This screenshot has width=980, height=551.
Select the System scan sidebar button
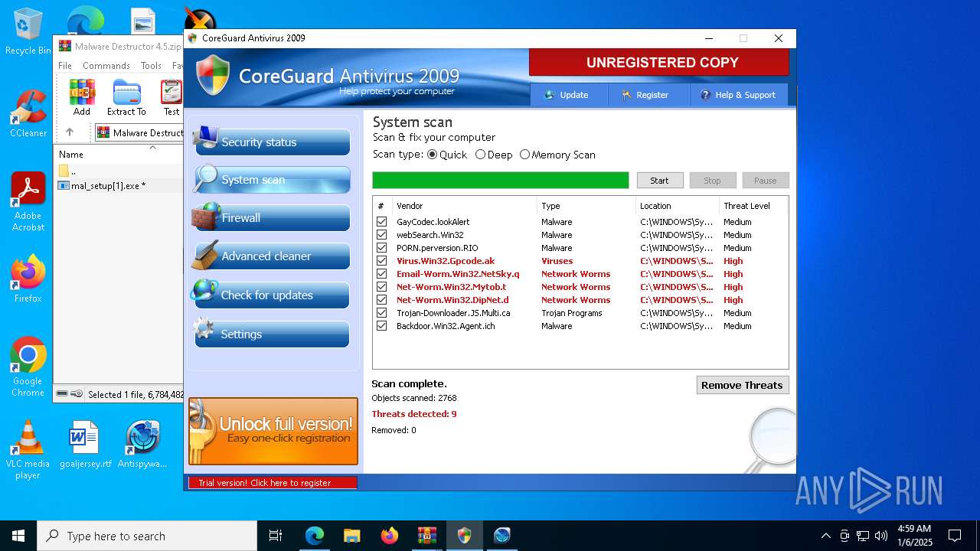(273, 180)
